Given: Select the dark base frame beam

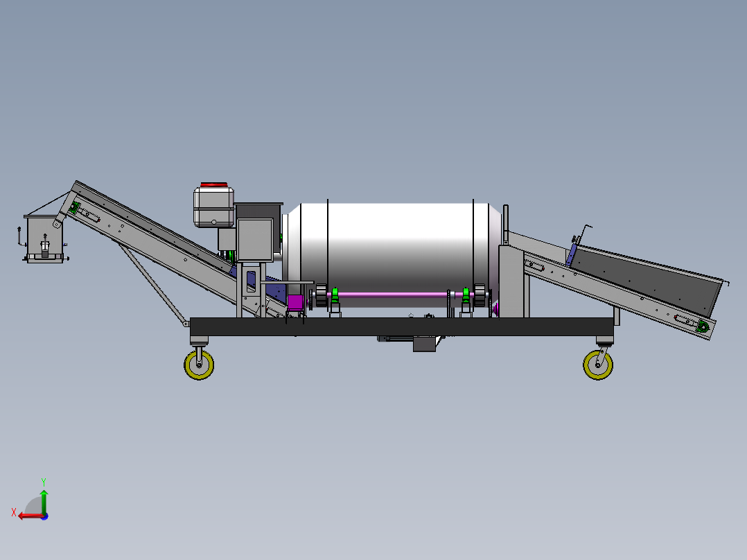Looking at the screenshot, I should click(402, 326).
